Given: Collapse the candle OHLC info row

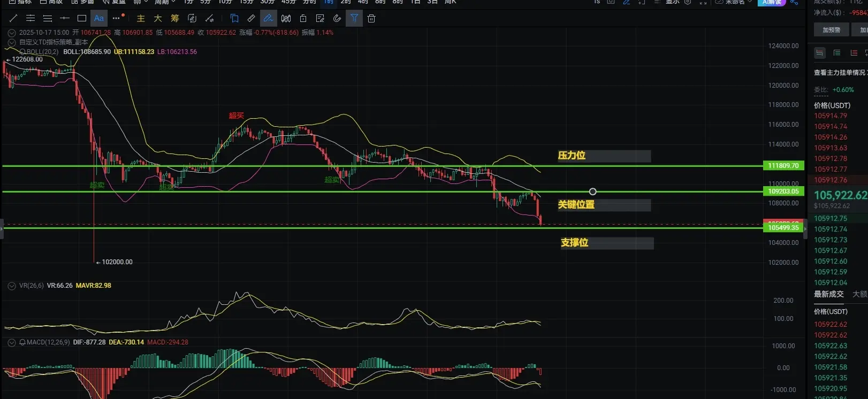Looking at the screenshot, I should [x=12, y=33].
